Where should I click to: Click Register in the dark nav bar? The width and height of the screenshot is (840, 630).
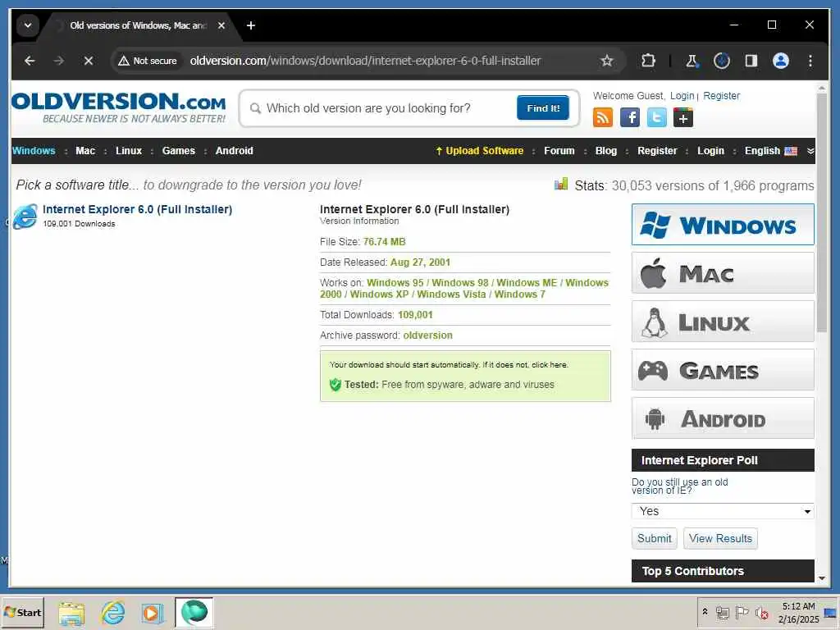point(657,151)
